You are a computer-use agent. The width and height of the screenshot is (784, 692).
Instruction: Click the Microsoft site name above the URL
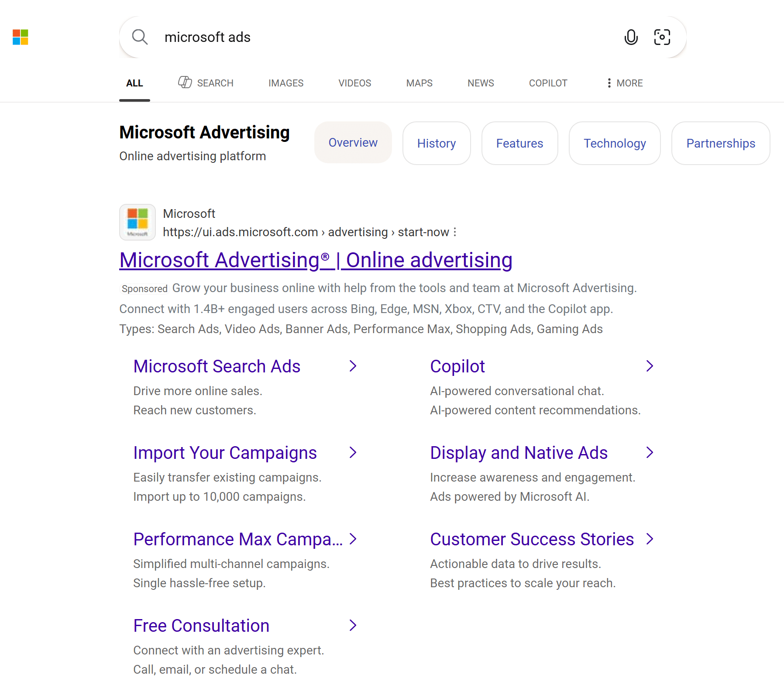point(189,213)
